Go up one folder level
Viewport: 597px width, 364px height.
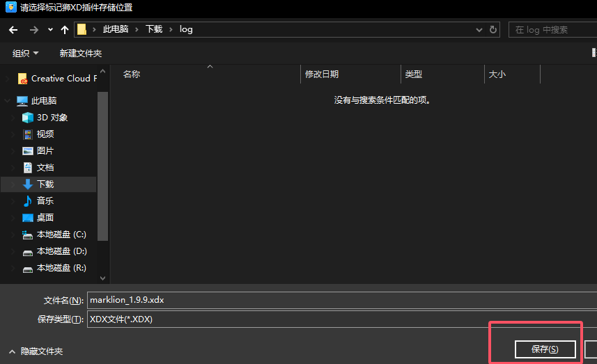pyautogui.click(x=65, y=30)
